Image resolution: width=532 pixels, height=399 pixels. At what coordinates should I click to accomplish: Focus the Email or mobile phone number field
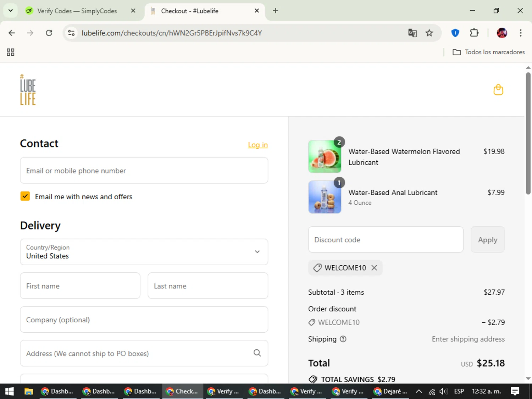144,171
